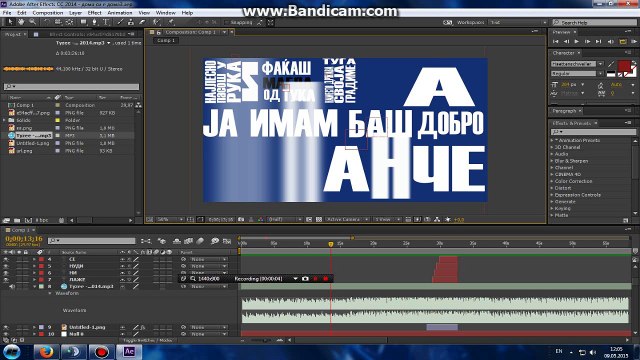
Task: Enable Motion Blur switch in timeline header
Action: (200, 241)
